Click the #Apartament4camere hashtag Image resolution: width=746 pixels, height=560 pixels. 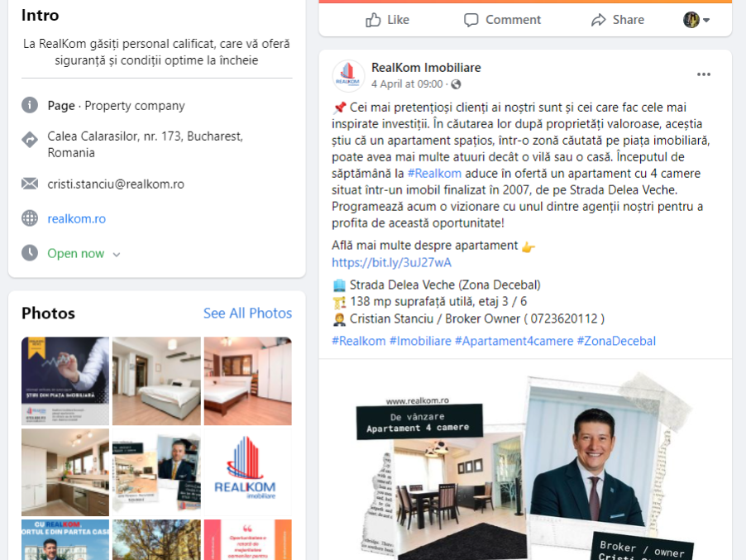coord(514,341)
